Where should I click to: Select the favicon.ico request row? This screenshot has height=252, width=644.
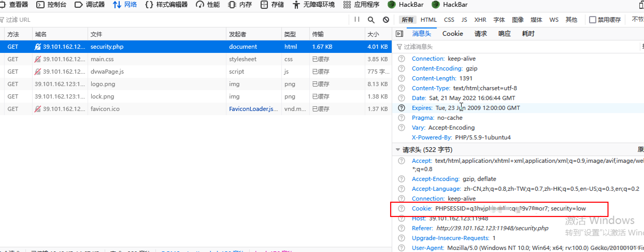point(196,109)
